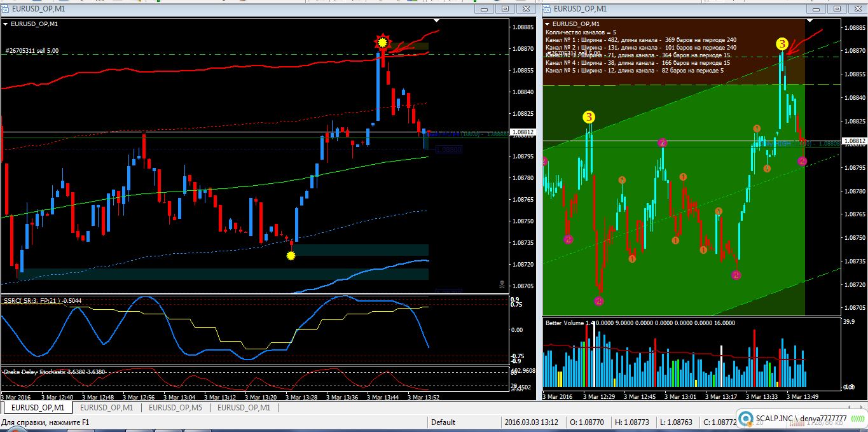Open the one-click trading triangle in the left chart
868x432 pixels.
[x=6, y=24]
